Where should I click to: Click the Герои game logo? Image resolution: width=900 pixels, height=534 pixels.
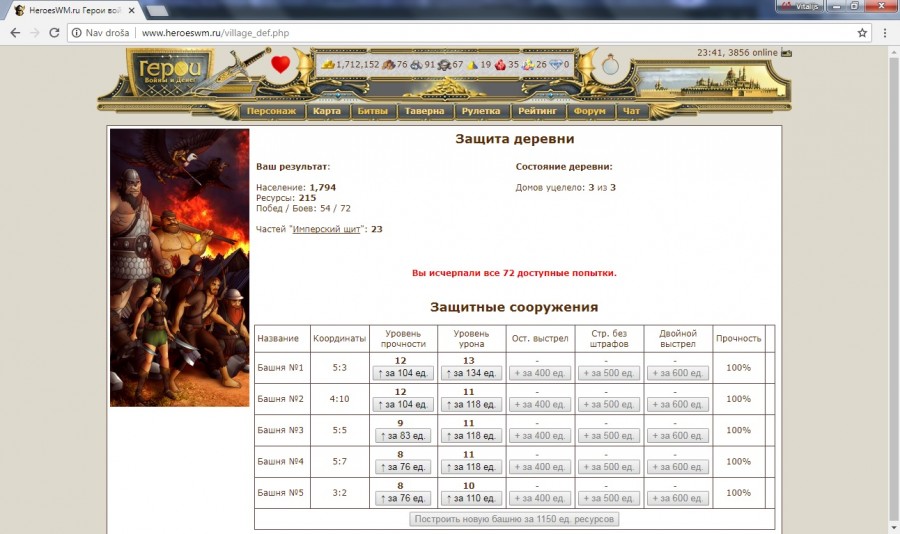[170, 72]
